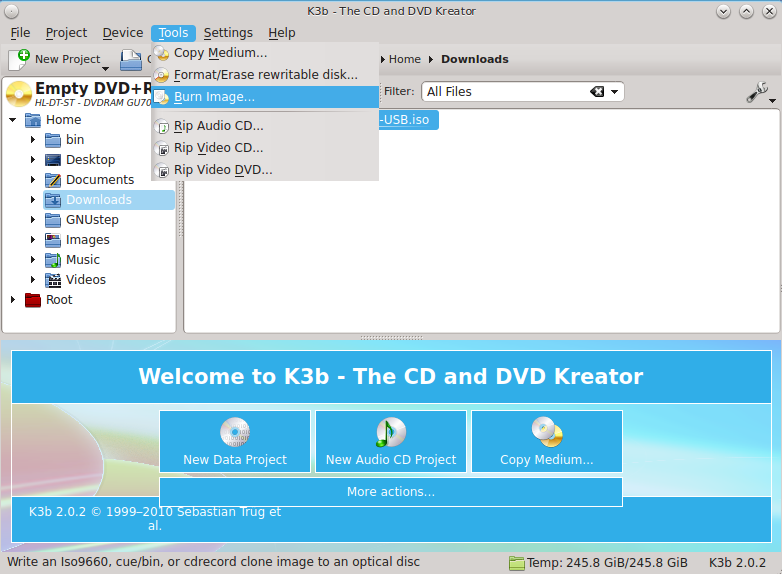Choose Format/Erase rewritable disk... entry
This screenshot has height=574, width=782.
tap(265, 75)
